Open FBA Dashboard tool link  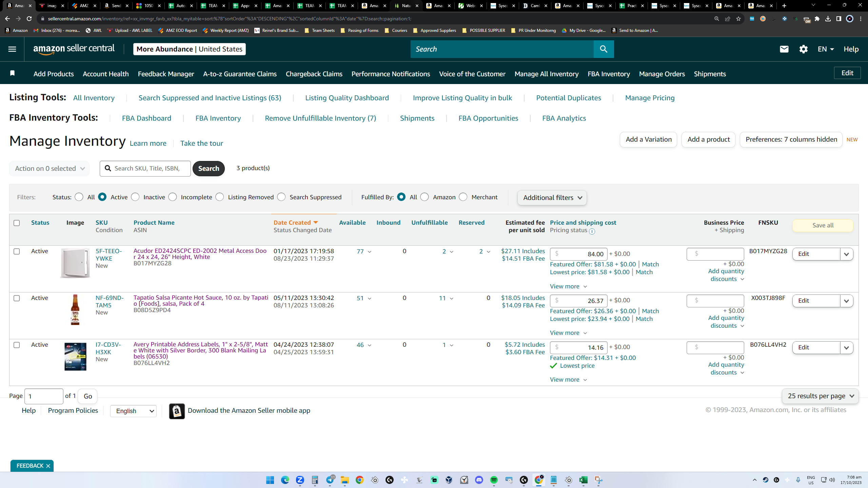click(146, 118)
